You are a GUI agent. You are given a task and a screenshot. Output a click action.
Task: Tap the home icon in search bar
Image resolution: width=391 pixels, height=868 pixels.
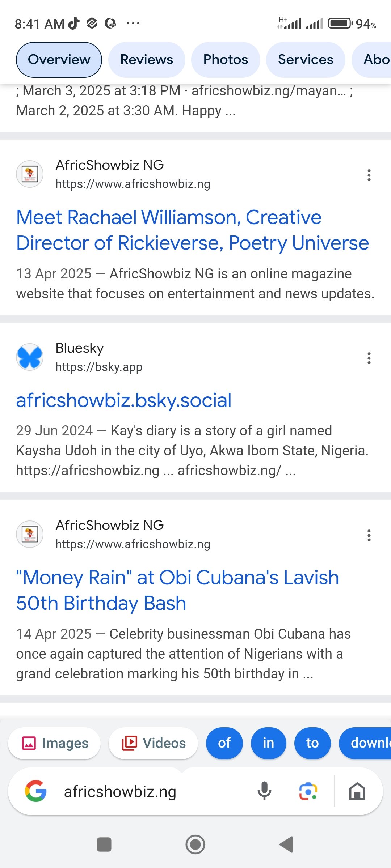357,791
